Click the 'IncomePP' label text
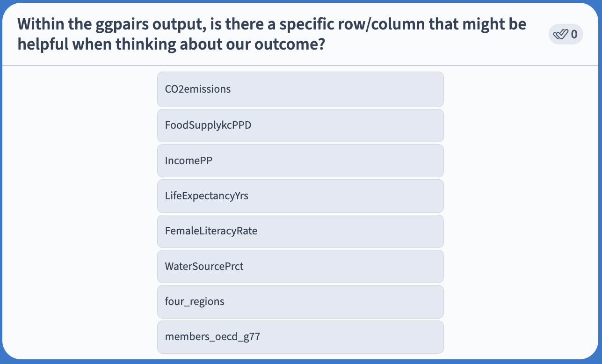 [x=189, y=160]
